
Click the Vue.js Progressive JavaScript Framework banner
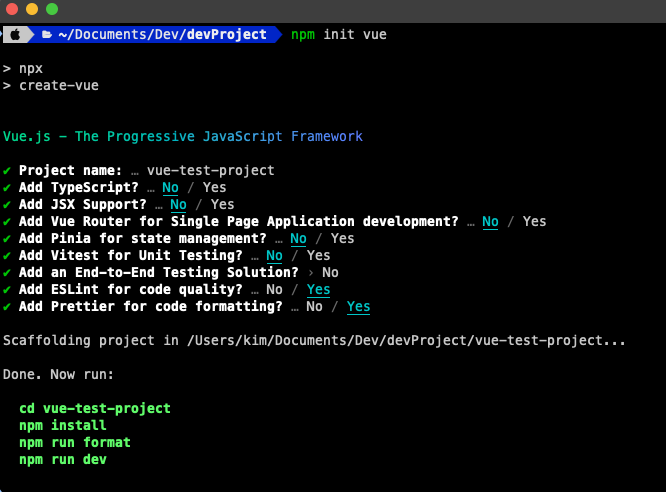click(183, 136)
